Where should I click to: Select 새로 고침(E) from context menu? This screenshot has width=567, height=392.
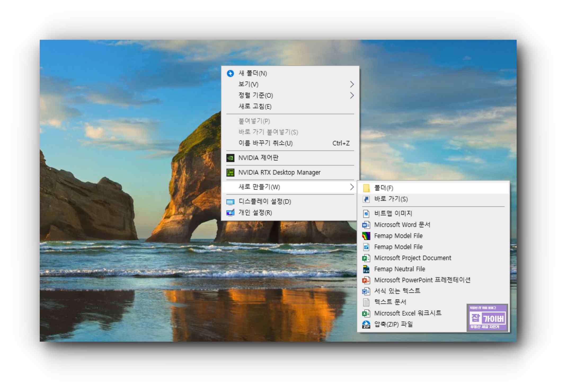click(255, 107)
